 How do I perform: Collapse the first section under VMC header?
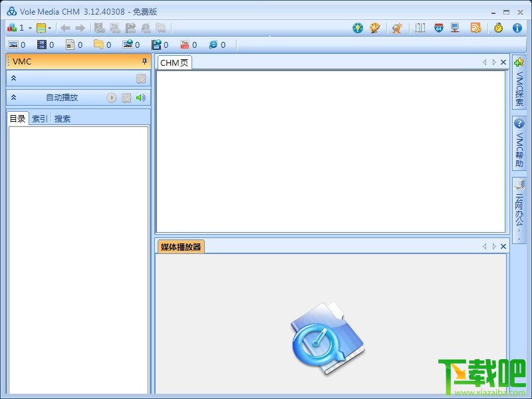13,78
